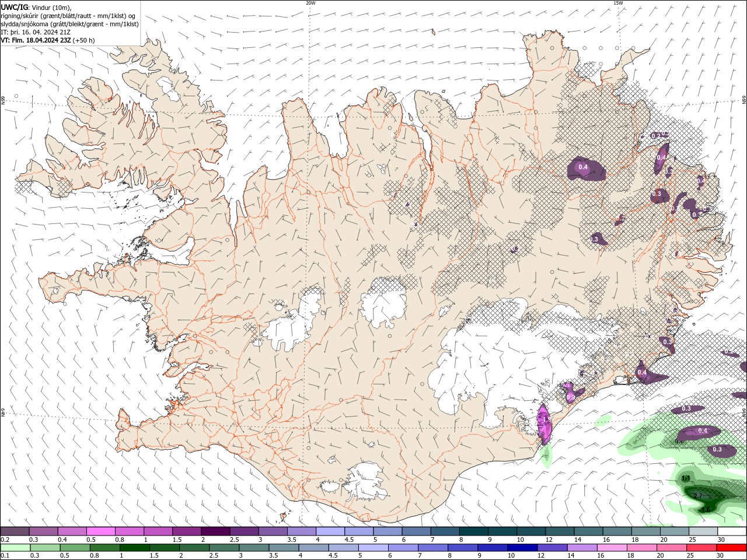Select the 1.5 magenta swatch in snow legend
Image resolution: width=747 pixels, height=560 pixels.
[x=186, y=531]
